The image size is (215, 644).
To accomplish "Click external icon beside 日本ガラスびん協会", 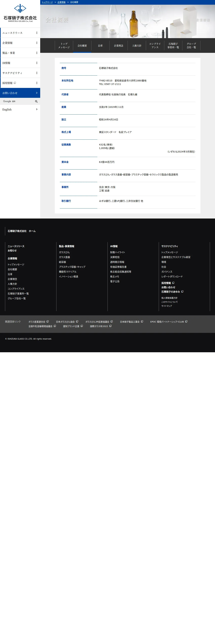I will click(x=77, y=321).
